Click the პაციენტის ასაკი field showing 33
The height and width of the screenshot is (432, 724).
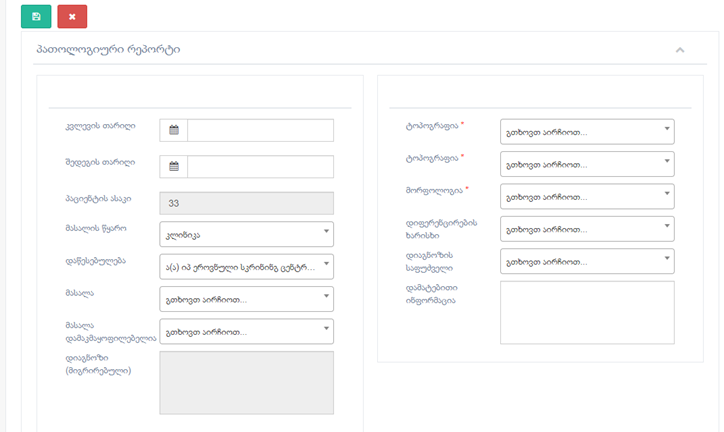[x=246, y=203]
